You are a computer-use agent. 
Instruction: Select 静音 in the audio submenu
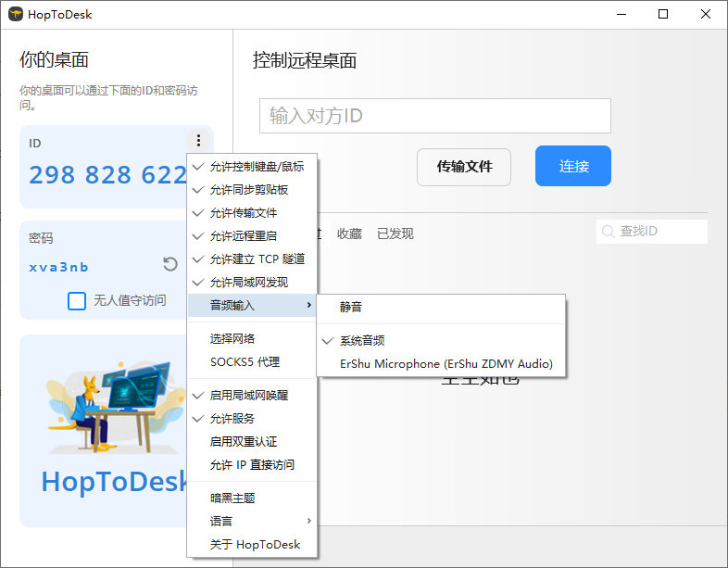coord(441,307)
